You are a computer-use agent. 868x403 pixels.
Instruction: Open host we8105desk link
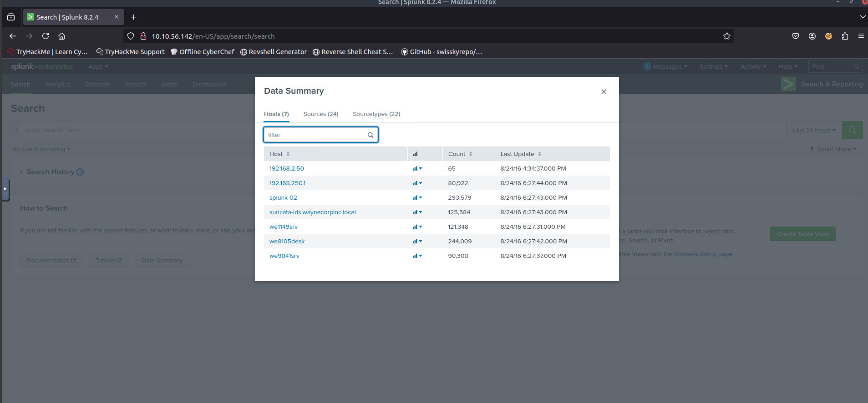click(287, 242)
